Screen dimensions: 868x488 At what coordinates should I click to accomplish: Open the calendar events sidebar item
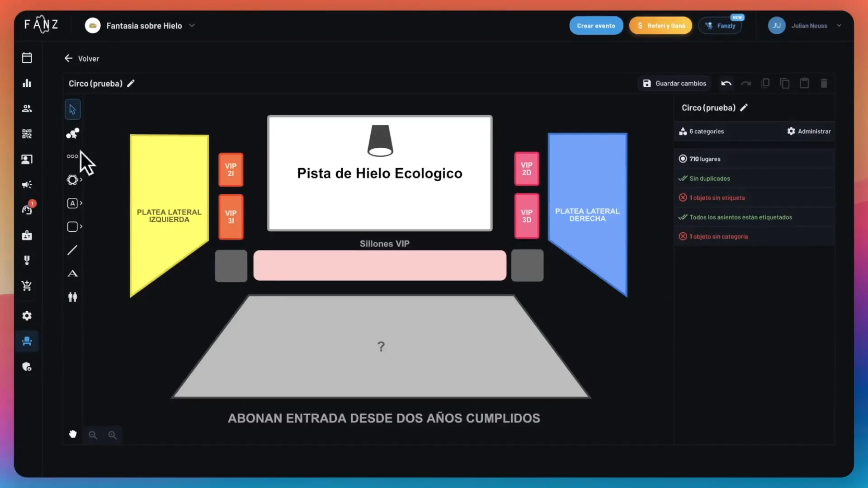pyautogui.click(x=27, y=58)
